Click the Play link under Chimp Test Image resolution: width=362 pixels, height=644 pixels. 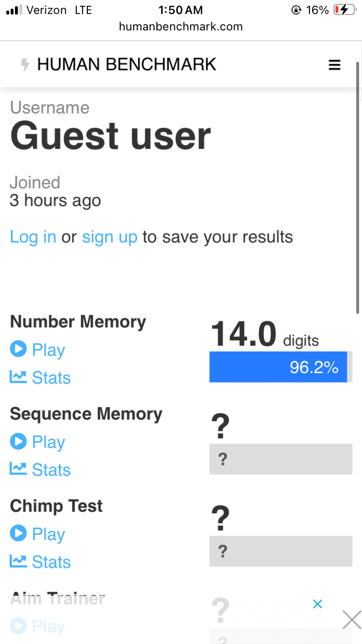(x=48, y=534)
